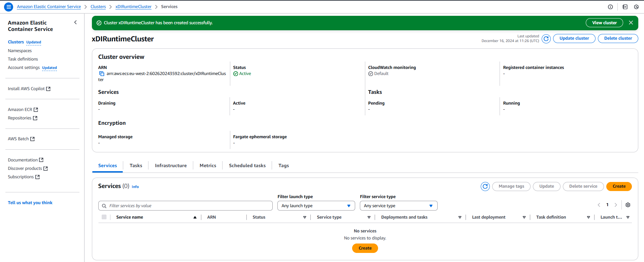Click View cluster in the banner
This screenshot has height=262, width=644.
pyautogui.click(x=604, y=23)
